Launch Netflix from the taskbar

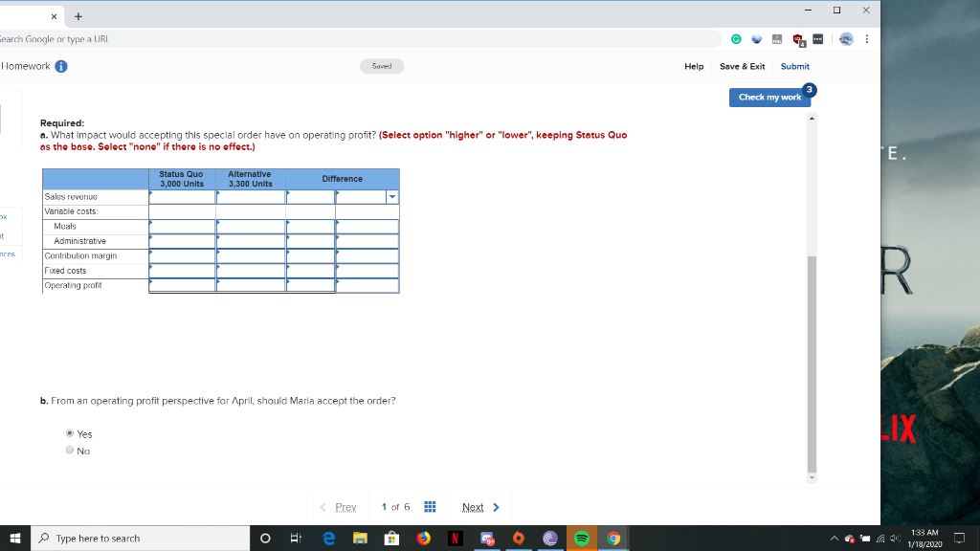(455, 538)
